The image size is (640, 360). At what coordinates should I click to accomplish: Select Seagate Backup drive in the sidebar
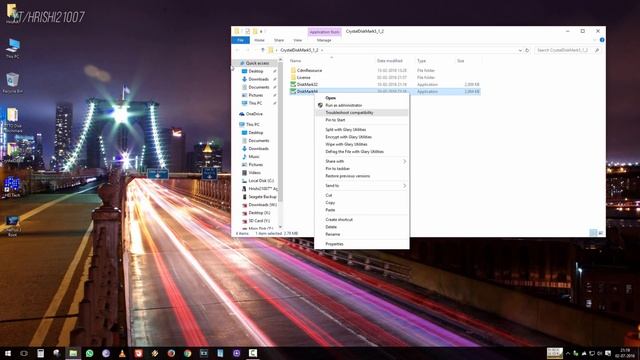click(262, 197)
